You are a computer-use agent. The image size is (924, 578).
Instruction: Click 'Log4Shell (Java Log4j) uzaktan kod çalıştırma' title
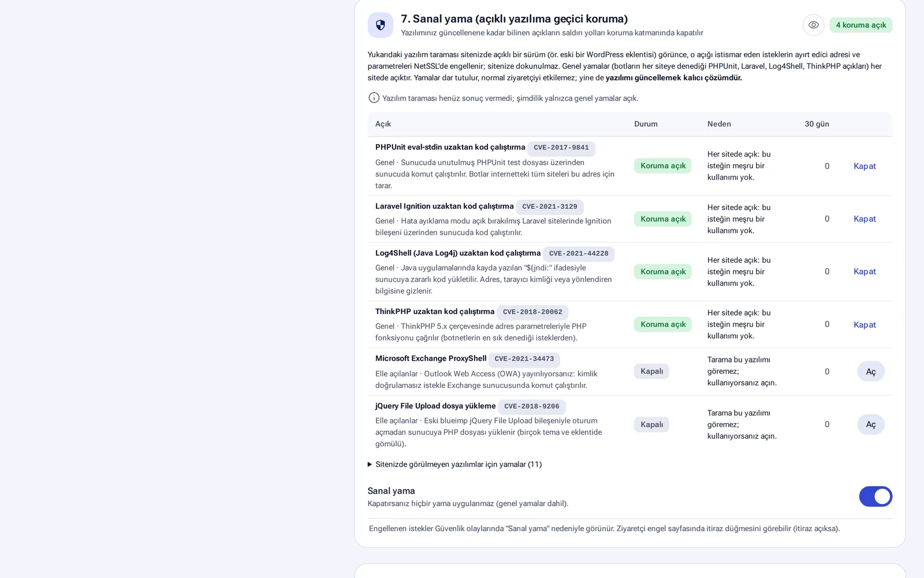point(458,253)
